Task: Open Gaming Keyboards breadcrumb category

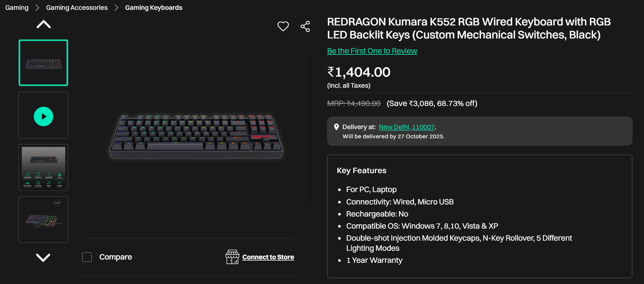Action: coord(154,7)
